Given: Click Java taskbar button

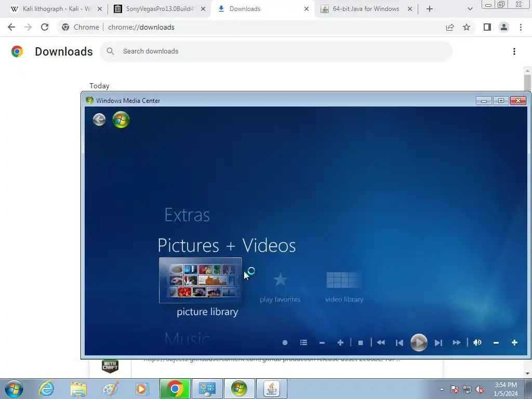Looking at the screenshot, I should click(271, 389).
